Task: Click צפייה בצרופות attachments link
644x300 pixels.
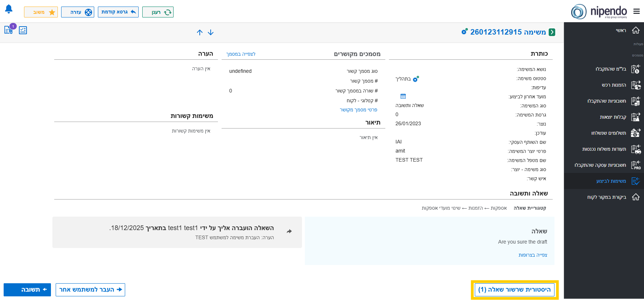Action: coord(533,255)
